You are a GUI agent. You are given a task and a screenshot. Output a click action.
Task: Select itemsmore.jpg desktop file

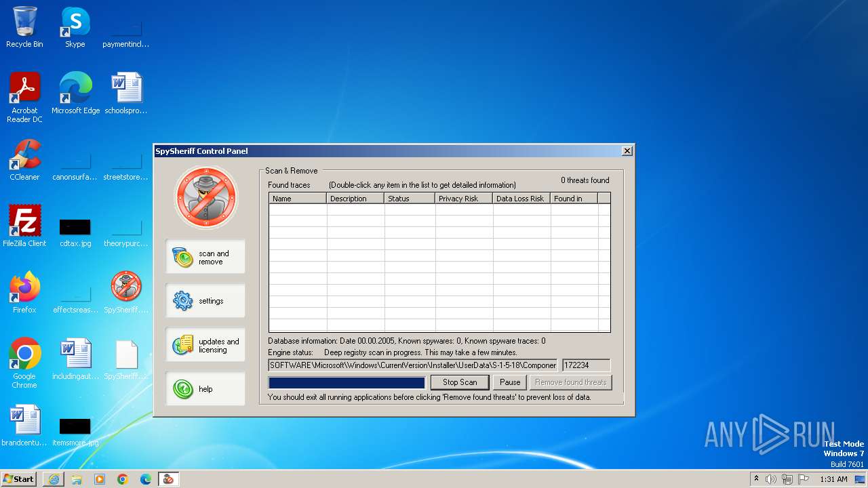(x=75, y=430)
